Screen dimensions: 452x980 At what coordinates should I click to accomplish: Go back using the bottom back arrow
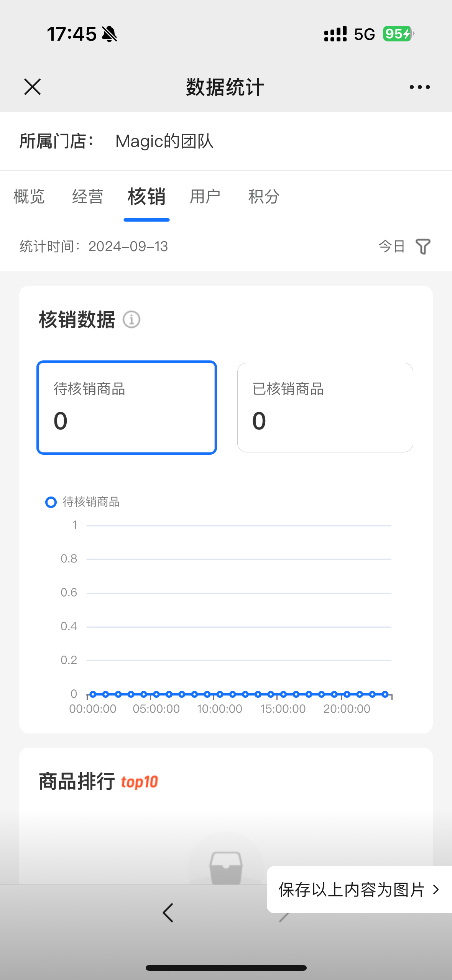pyautogui.click(x=168, y=913)
